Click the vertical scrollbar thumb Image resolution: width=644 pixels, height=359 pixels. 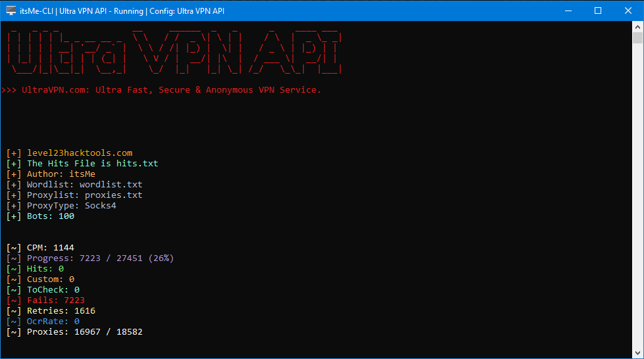[x=637, y=38]
